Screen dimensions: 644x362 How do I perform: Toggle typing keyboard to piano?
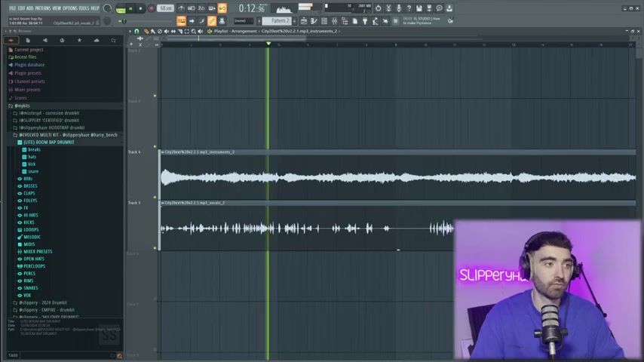[181, 21]
